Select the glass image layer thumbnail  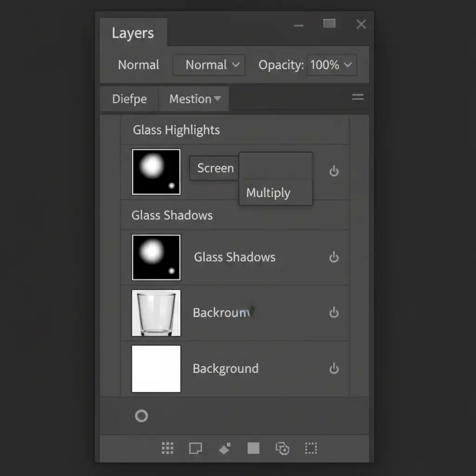click(156, 313)
